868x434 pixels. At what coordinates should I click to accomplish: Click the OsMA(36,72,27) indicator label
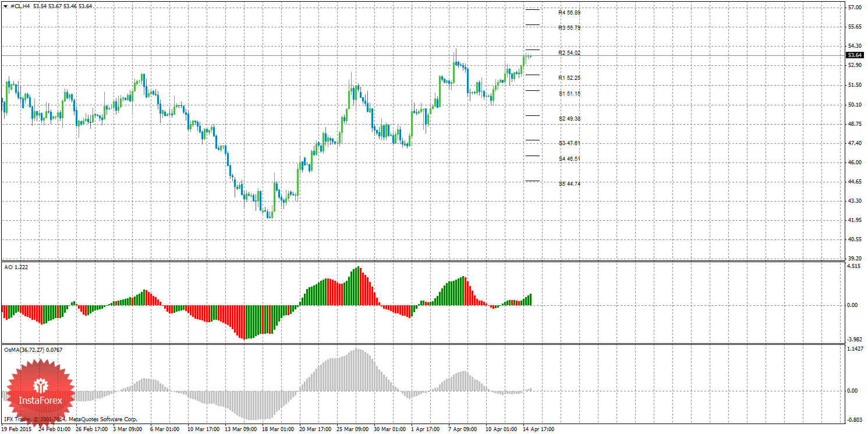(33, 350)
